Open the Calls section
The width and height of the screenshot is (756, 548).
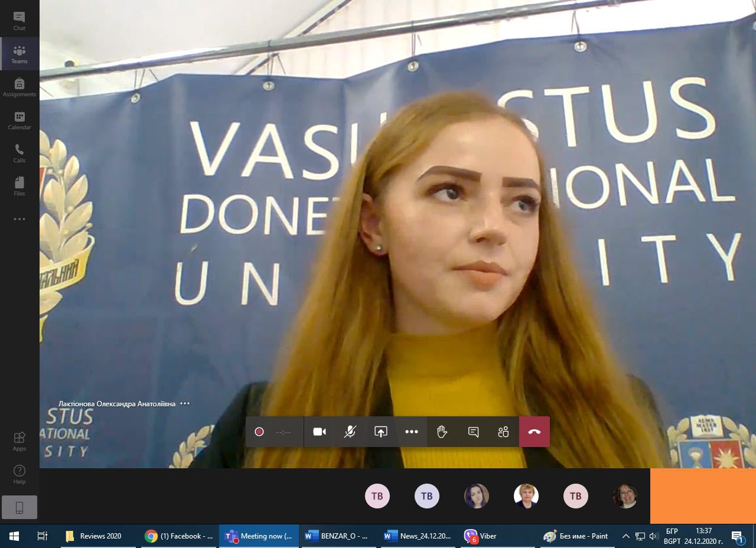click(19, 153)
